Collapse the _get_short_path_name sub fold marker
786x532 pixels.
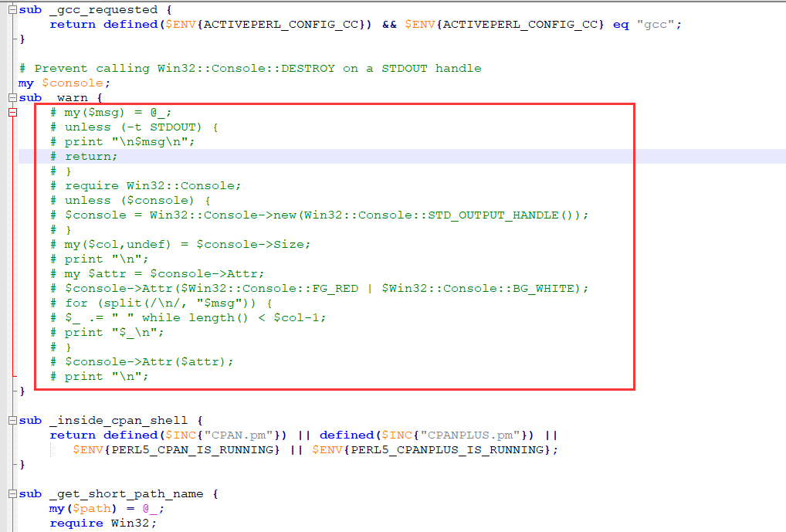tap(12, 494)
